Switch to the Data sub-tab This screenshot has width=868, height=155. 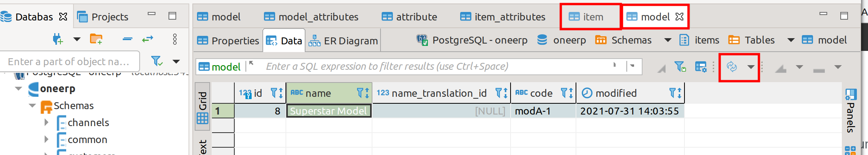click(x=284, y=40)
